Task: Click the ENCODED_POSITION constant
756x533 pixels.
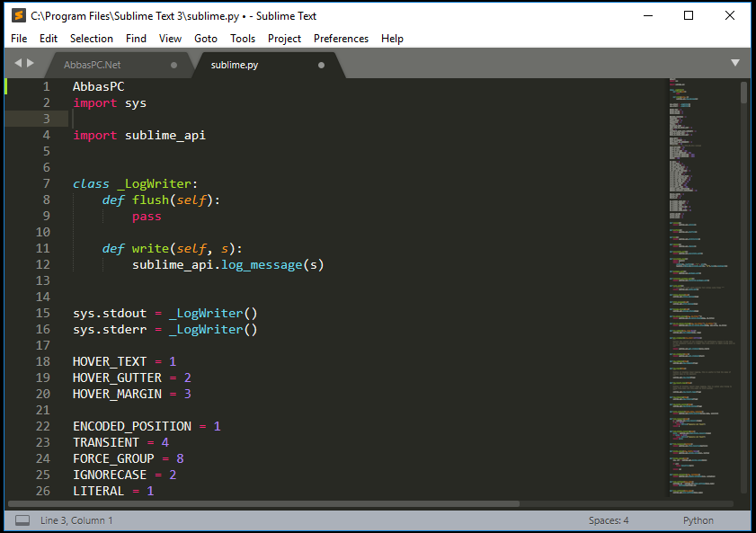Action: (132, 427)
